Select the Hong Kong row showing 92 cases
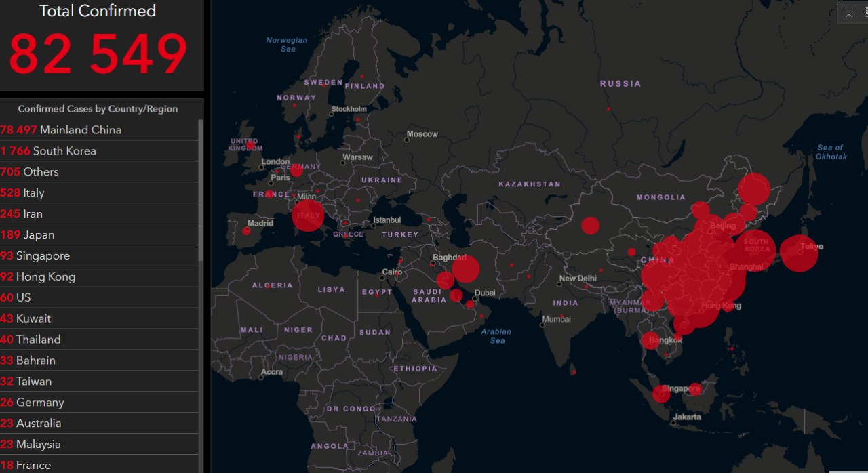Image resolution: width=868 pixels, height=473 pixels. 99,277
